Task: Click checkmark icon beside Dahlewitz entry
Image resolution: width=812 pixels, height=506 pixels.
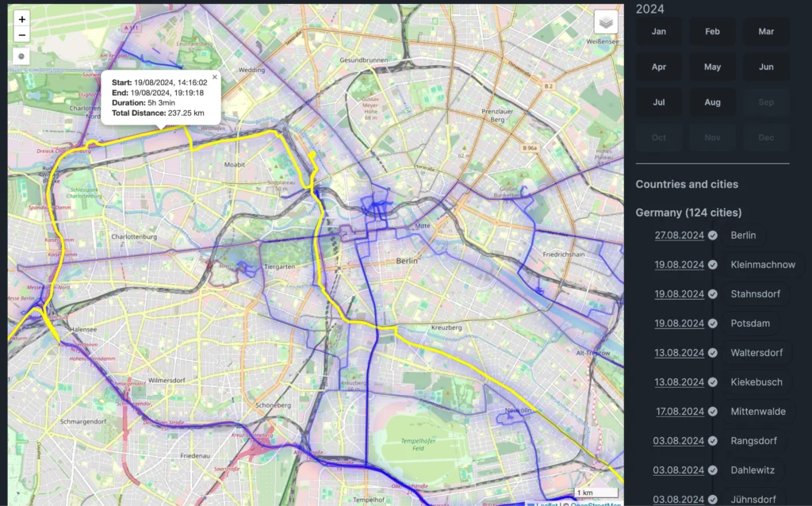Action: [x=713, y=470]
